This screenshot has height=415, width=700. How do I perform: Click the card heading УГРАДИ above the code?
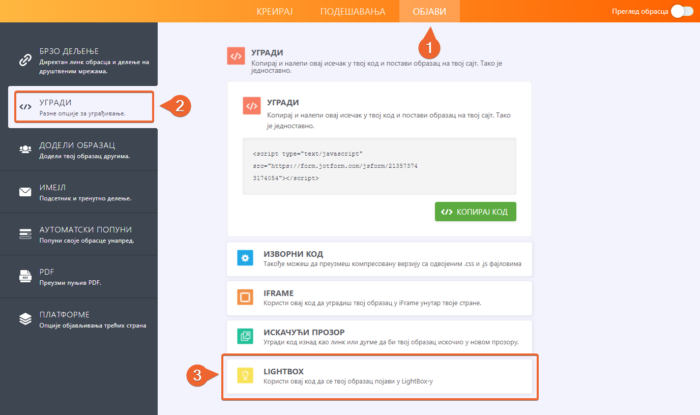[x=283, y=103]
